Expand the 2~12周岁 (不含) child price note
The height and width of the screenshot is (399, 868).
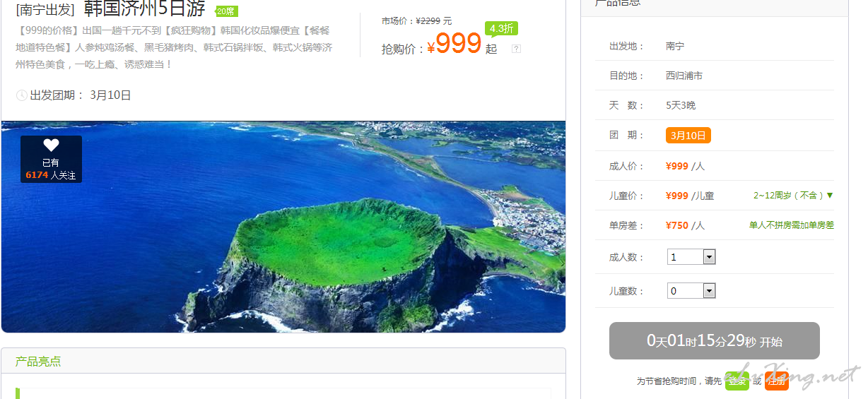pyautogui.click(x=793, y=196)
